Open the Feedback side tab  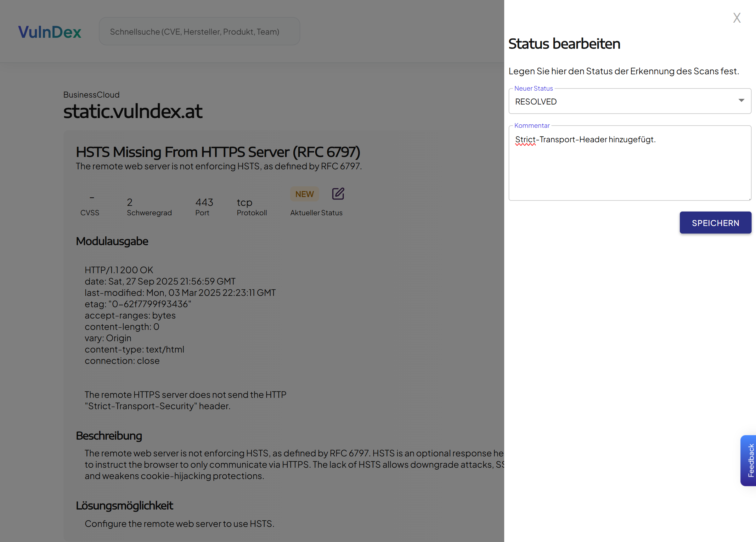pos(749,460)
